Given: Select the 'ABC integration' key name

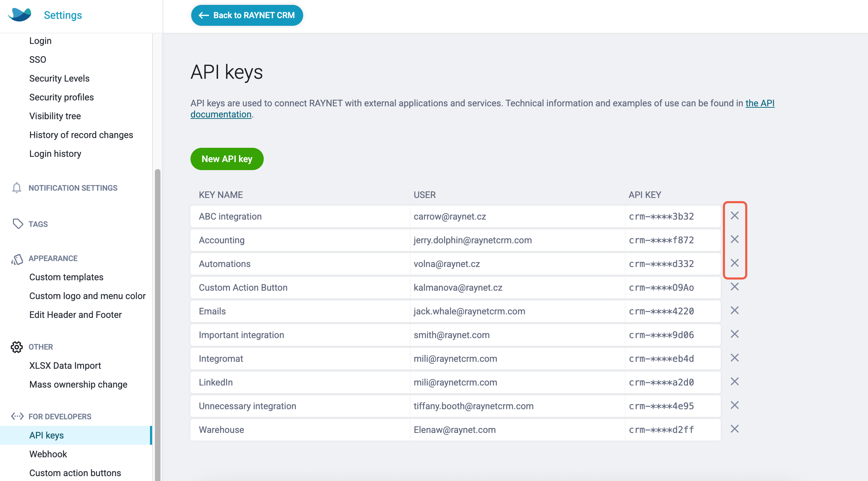Looking at the screenshot, I should (x=230, y=216).
